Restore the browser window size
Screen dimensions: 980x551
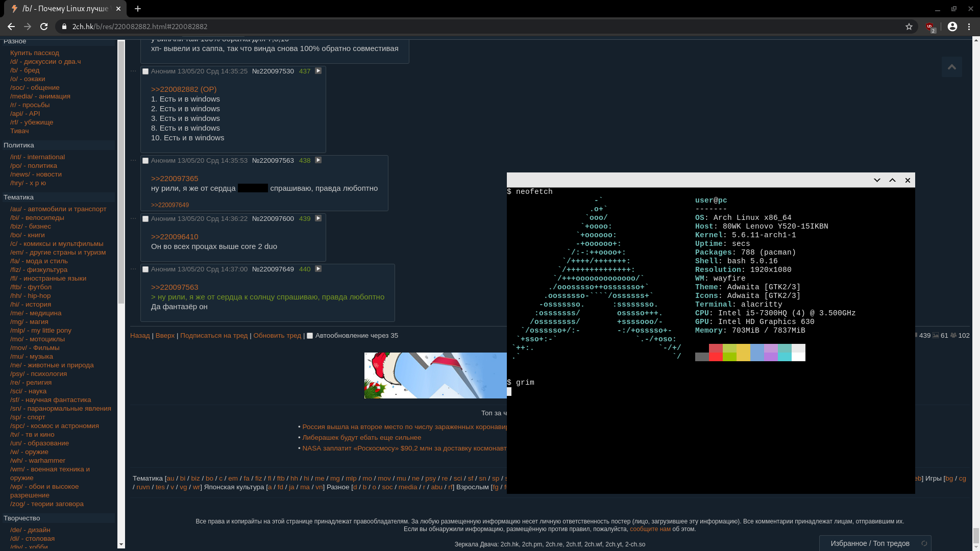[x=954, y=9]
